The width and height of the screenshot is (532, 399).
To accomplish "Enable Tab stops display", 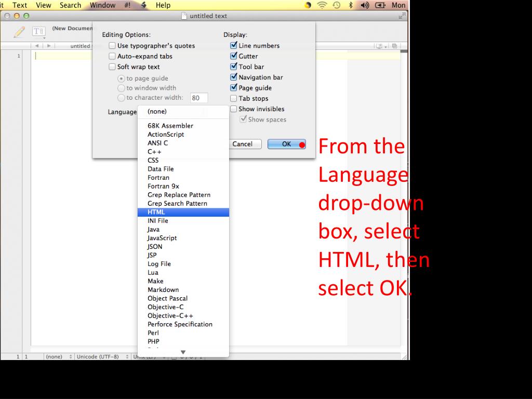I will [233, 98].
